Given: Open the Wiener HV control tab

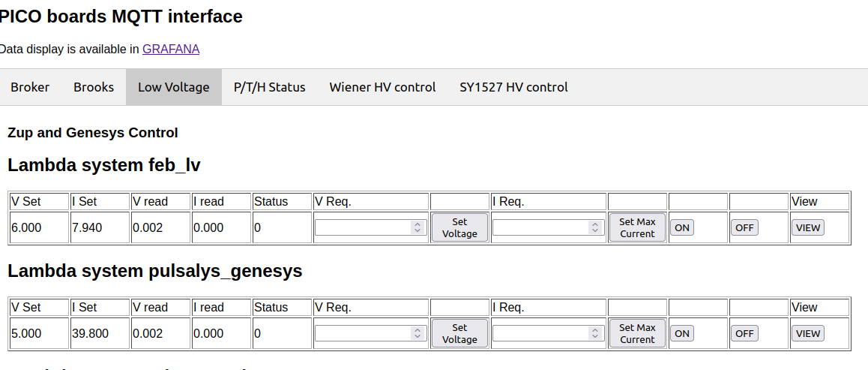Looking at the screenshot, I should tap(382, 87).
